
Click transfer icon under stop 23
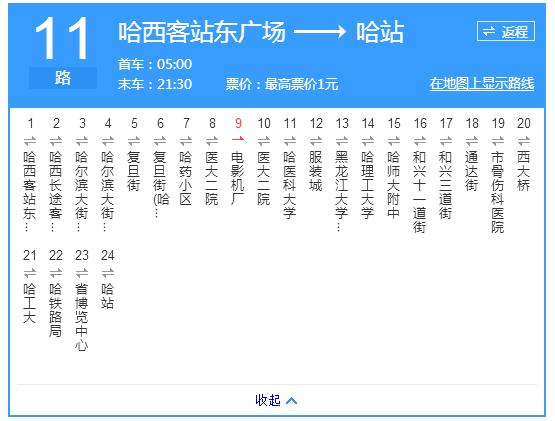point(82,273)
